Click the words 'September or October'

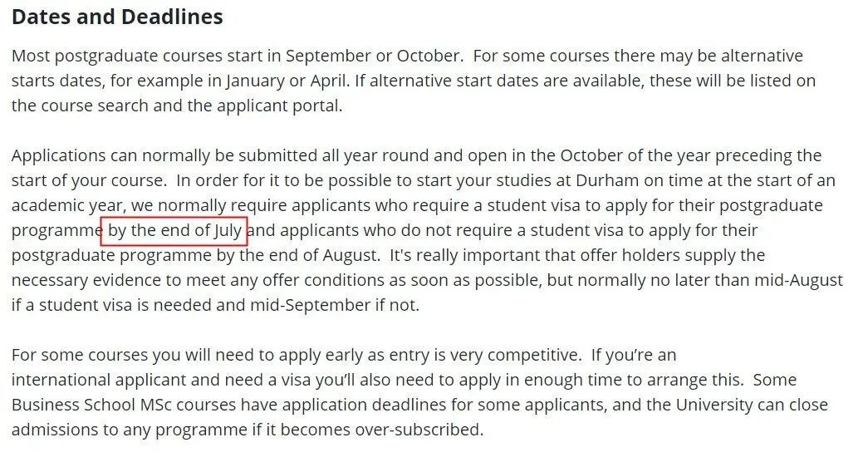(x=373, y=56)
